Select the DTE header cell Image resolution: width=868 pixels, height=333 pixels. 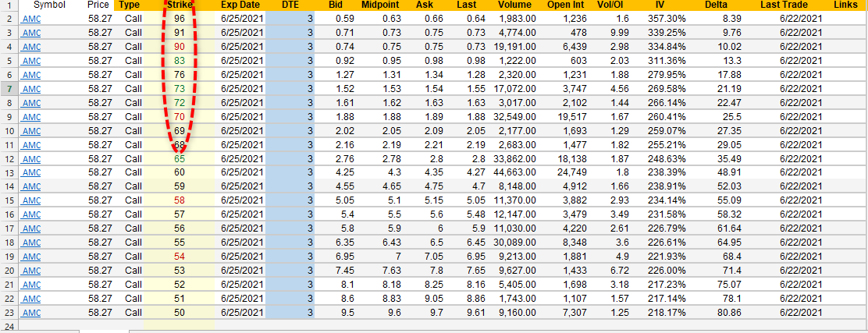coord(290,5)
